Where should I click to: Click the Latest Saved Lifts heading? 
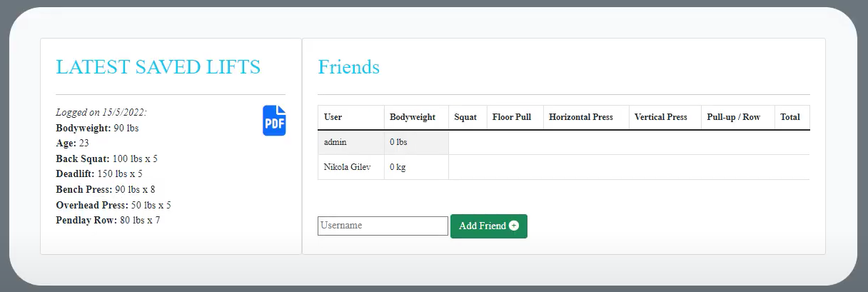tap(158, 67)
